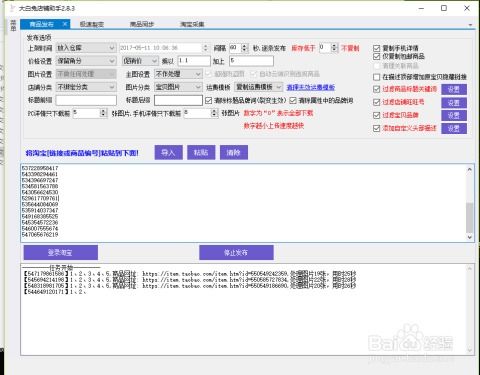
Task: Enable adding hidden original item link at description top
Action: click(377, 77)
